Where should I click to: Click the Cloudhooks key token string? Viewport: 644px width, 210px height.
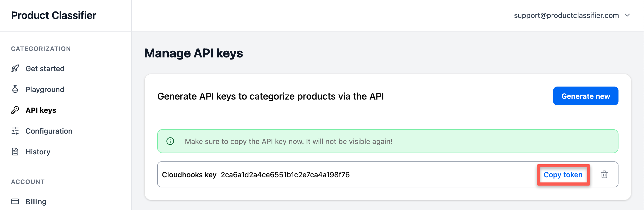tap(285, 175)
